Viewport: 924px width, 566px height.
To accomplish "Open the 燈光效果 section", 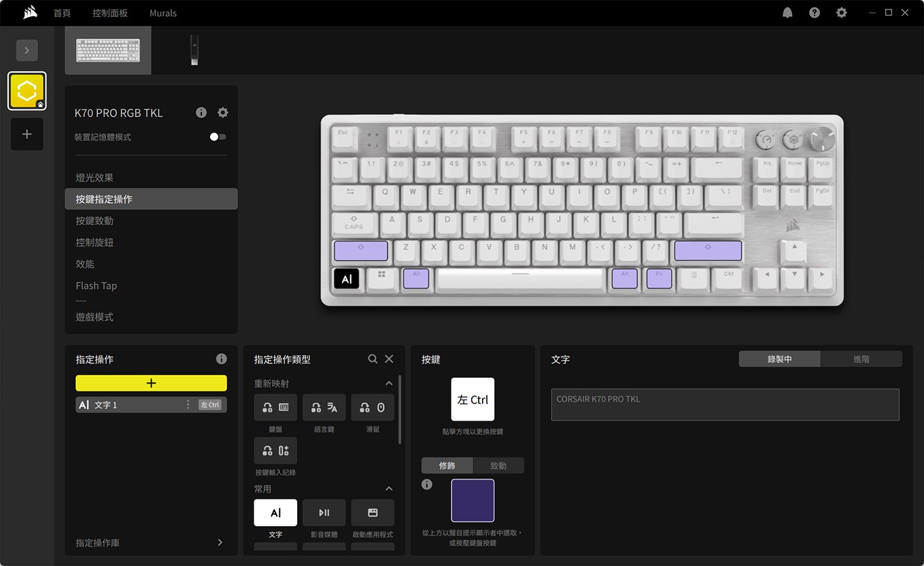I will tap(151, 177).
